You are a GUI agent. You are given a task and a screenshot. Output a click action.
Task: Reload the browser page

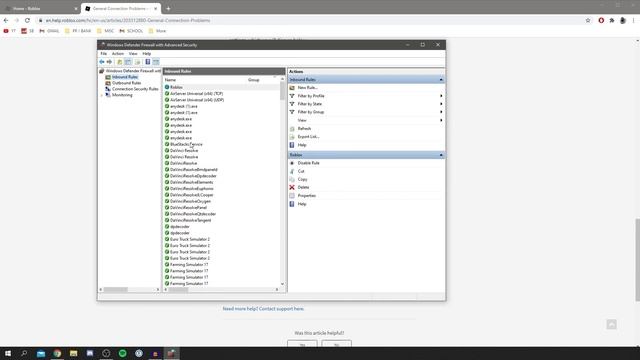pos(27,20)
